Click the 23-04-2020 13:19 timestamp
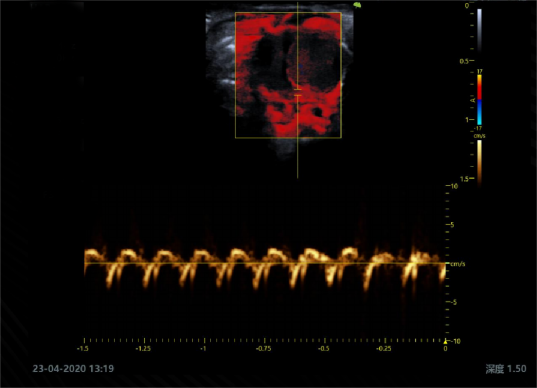The width and height of the screenshot is (537, 388). click(73, 368)
